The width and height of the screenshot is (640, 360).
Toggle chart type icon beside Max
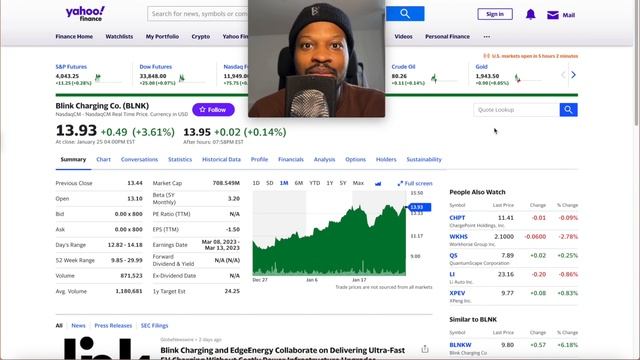(x=378, y=184)
